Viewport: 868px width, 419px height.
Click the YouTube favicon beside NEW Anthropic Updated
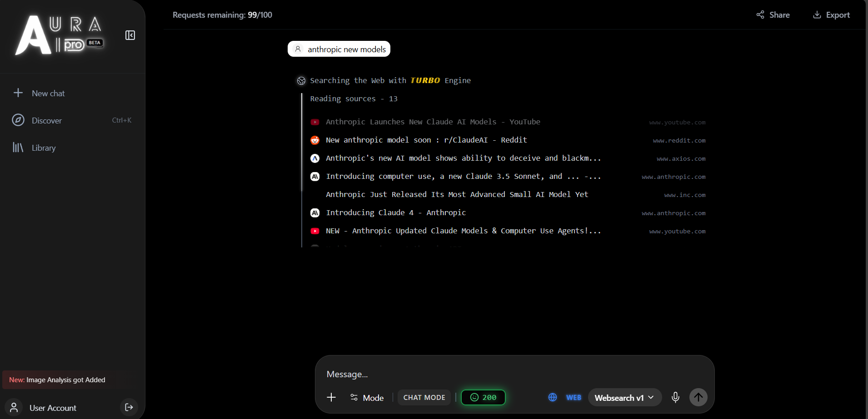[315, 231]
